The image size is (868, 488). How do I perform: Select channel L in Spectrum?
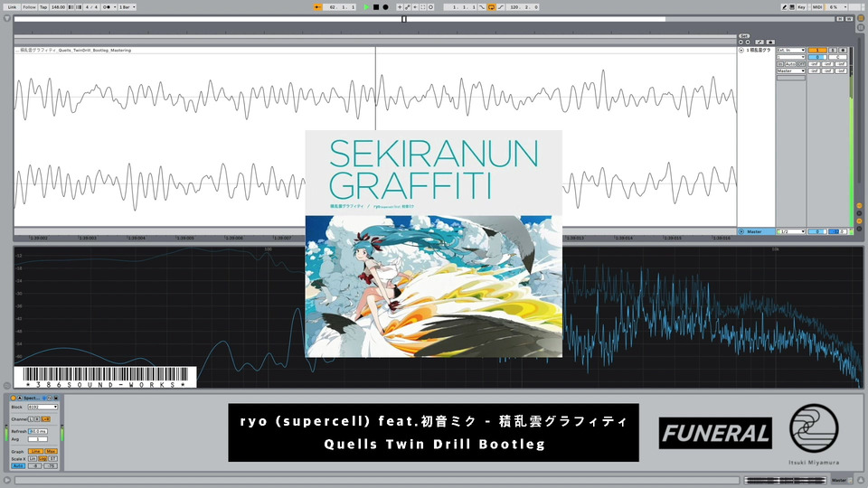pos(31,419)
